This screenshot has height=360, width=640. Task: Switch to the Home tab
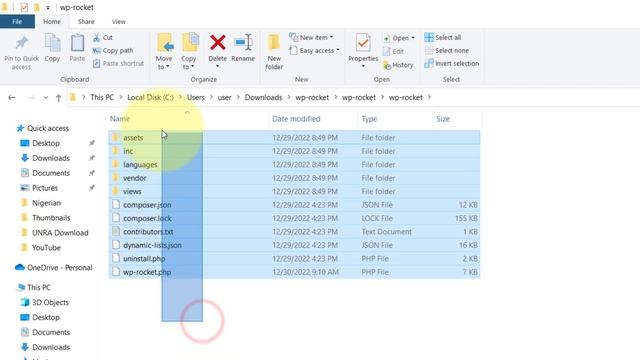pyautogui.click(x=52, y=22)
